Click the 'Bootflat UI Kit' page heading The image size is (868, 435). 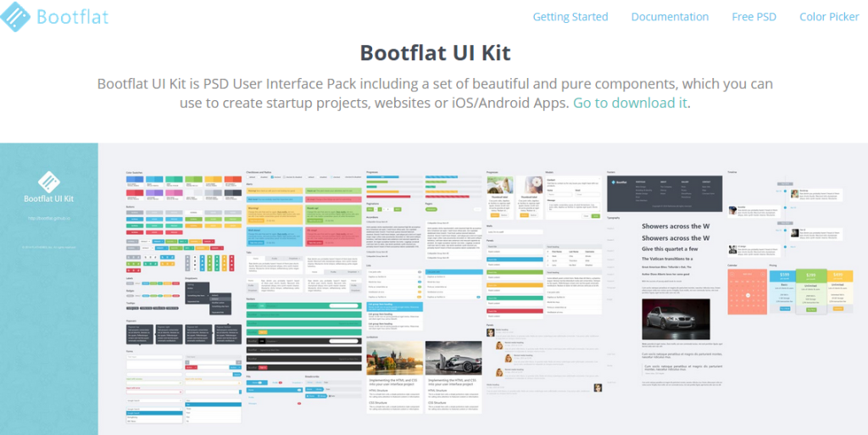(435, 53)
